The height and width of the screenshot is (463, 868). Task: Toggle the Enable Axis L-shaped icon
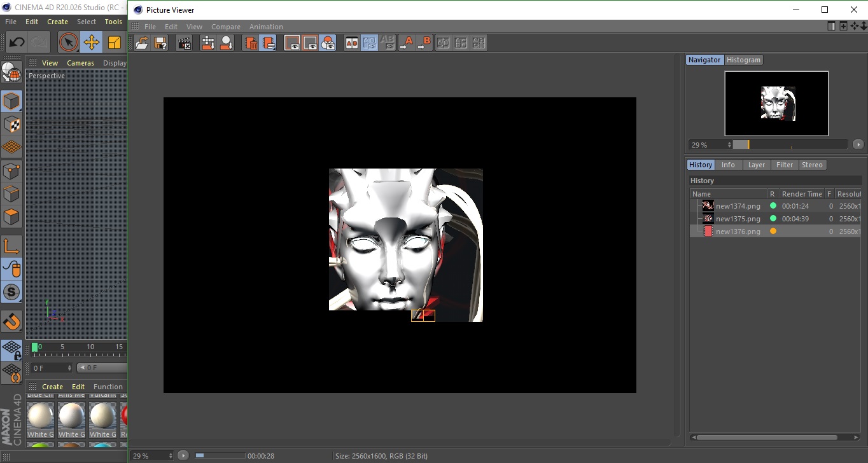[x=11, y=246]
